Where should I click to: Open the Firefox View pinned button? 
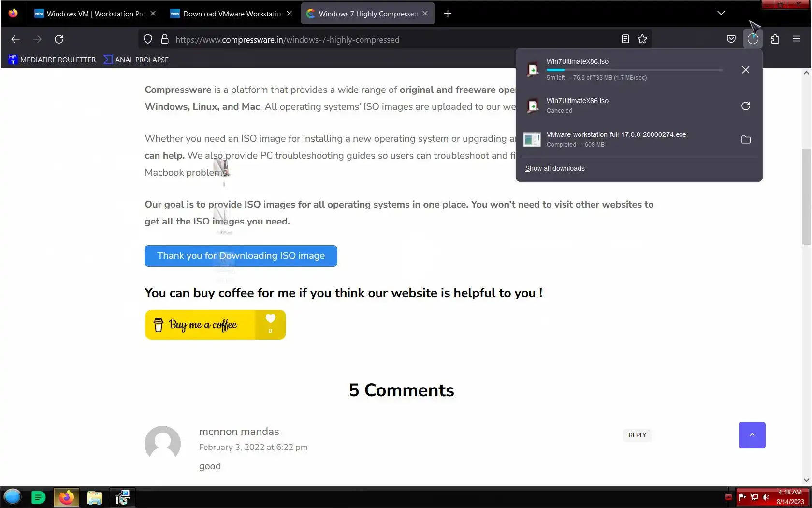pyautogui.click(x=13, y=13)
